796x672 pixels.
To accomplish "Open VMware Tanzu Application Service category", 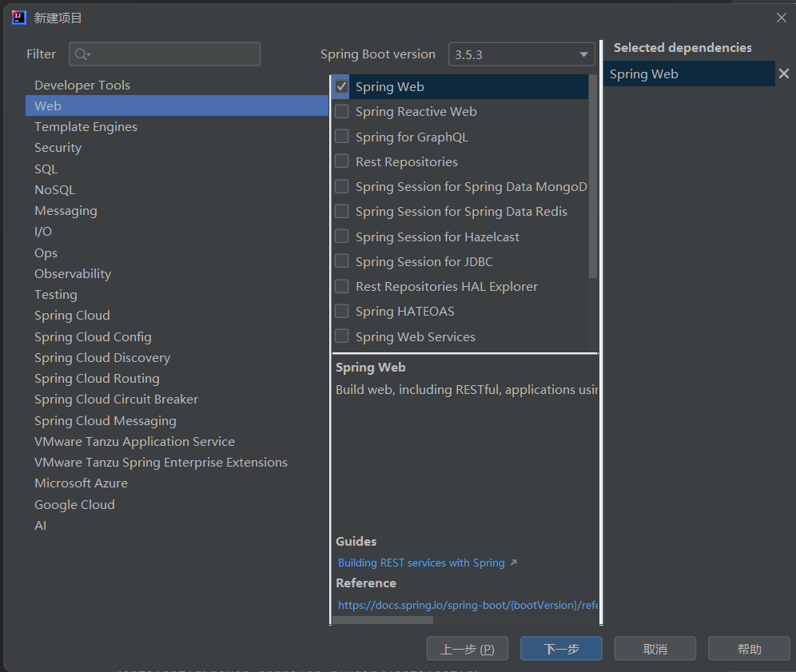I will pos(177,441).
